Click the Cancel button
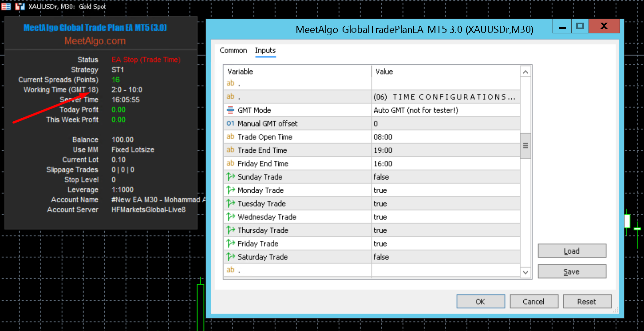 [x=533, y=302]
